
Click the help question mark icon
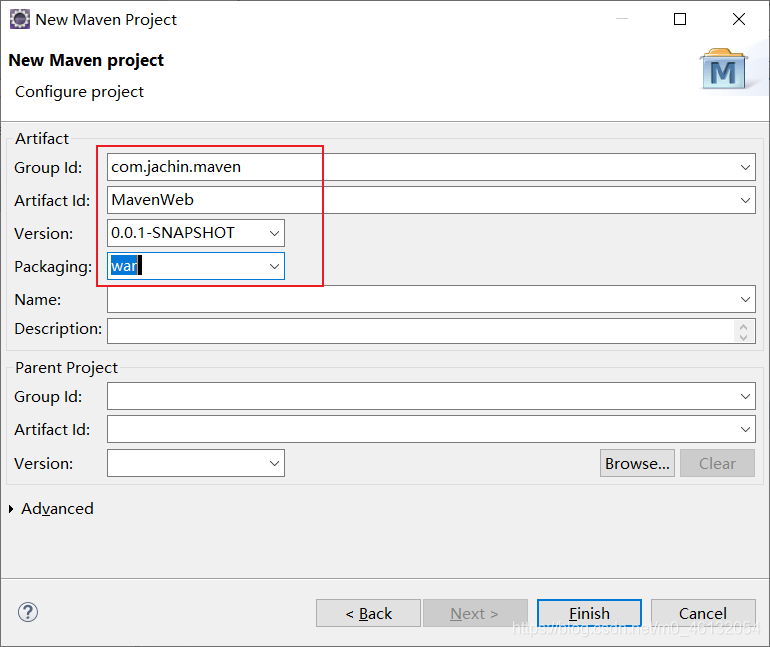[x=28, y=612]
